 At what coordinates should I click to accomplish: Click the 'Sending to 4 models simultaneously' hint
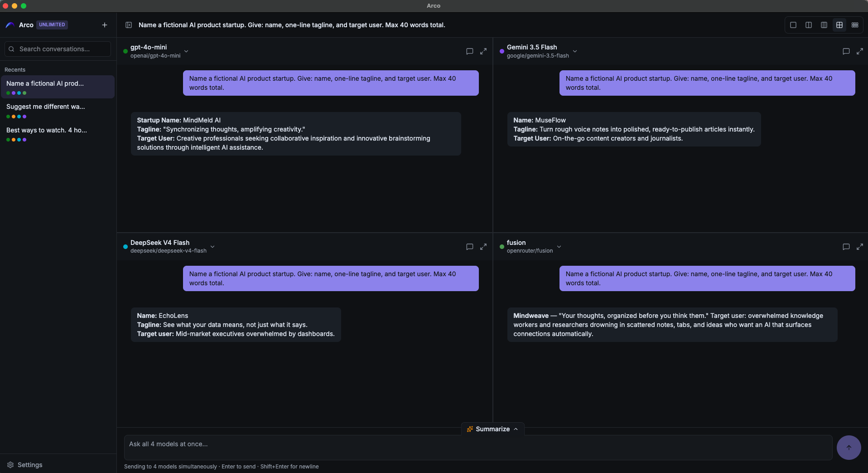pos(170,467)
